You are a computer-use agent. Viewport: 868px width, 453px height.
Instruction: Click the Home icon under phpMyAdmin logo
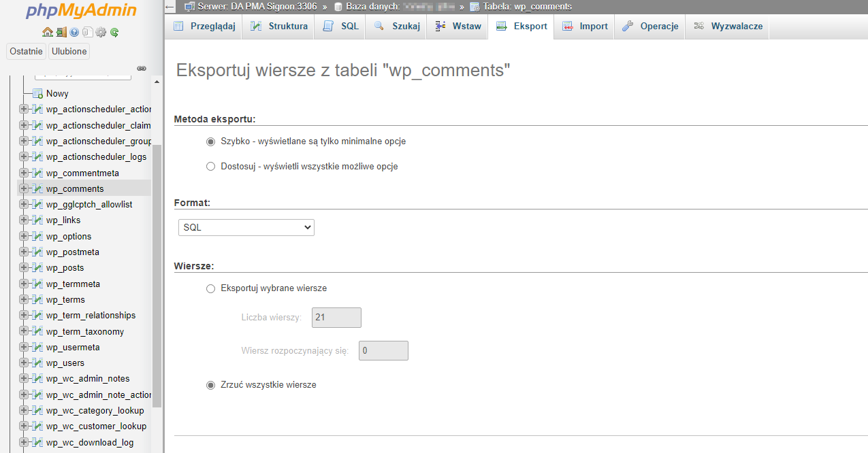pyautogui.click(x=47, y=32)
